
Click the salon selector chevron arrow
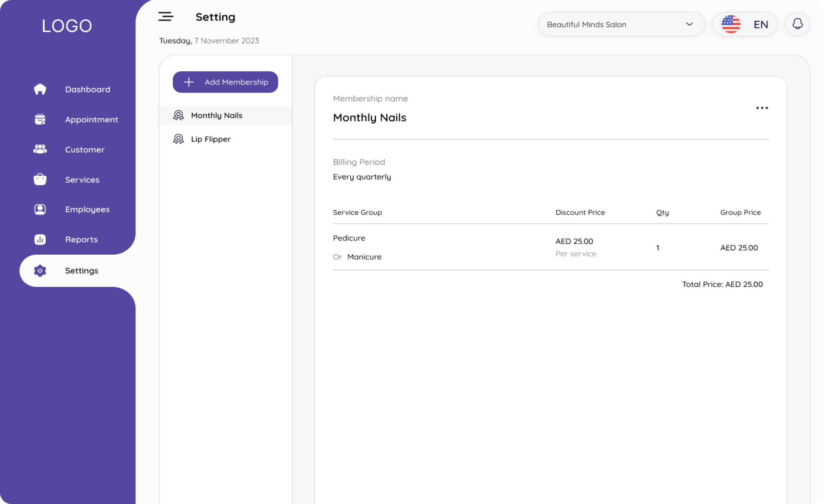[x=689, y=24]
